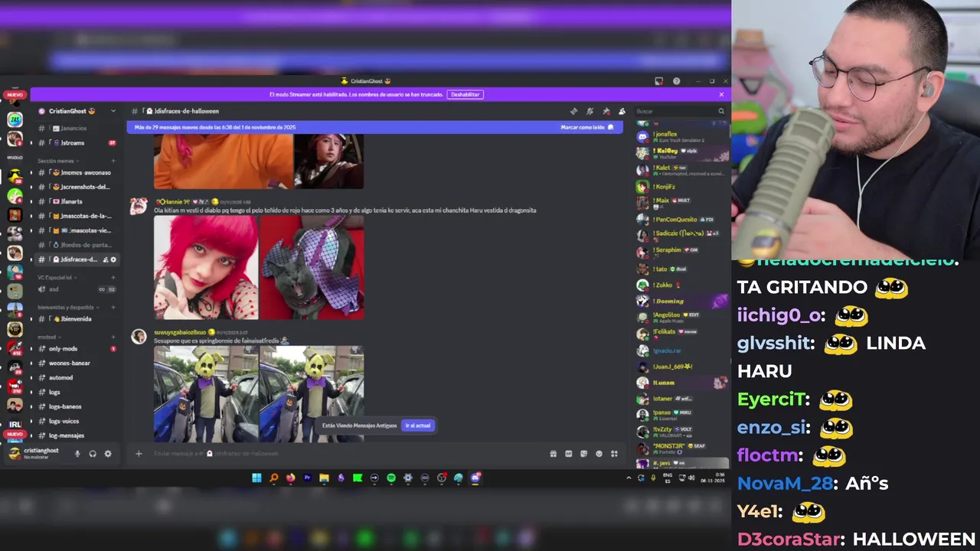Click the NUEVO unread indicator at top of server list
This screenshot has width=980, height=551.
tap(15, 95)
